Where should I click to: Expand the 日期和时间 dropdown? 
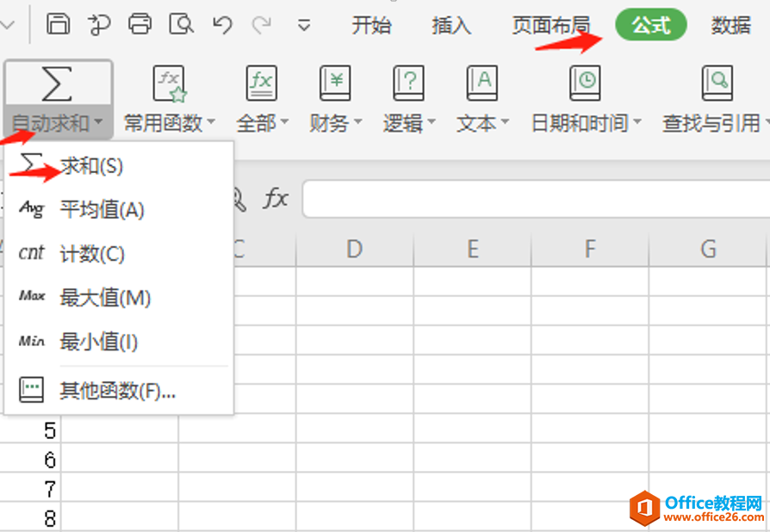[637, 121]
